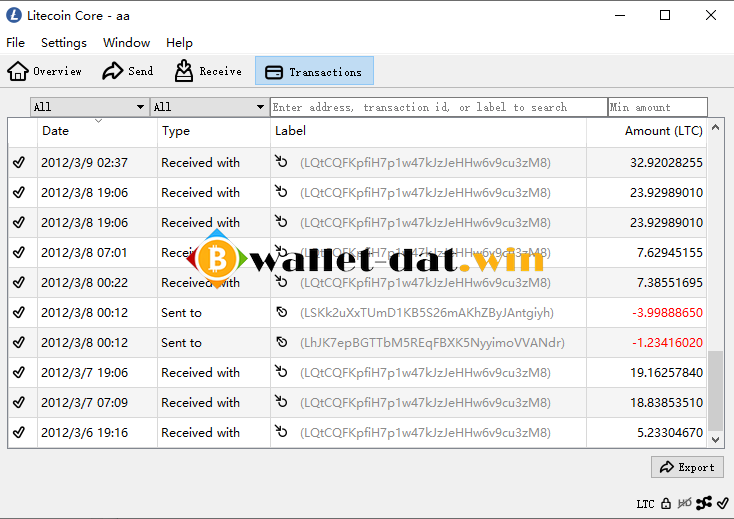Screen dimensions: 734x519
Task: Select the -3.99888650 amount cell
Action: [x=646, y=313]
